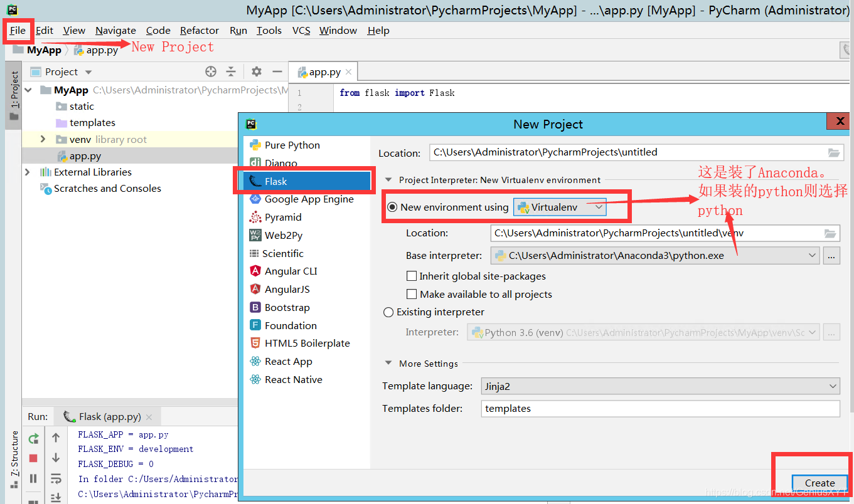Open the Edit menu
The width and height of the screenshot is (854, 504).
coord(45,30)
